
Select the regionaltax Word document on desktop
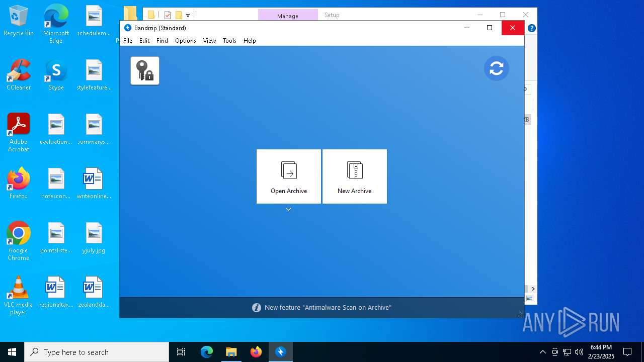(56, 293)
